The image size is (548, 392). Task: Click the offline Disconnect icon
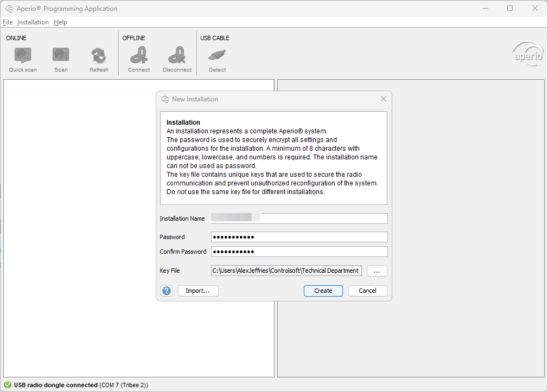(177, 55)
